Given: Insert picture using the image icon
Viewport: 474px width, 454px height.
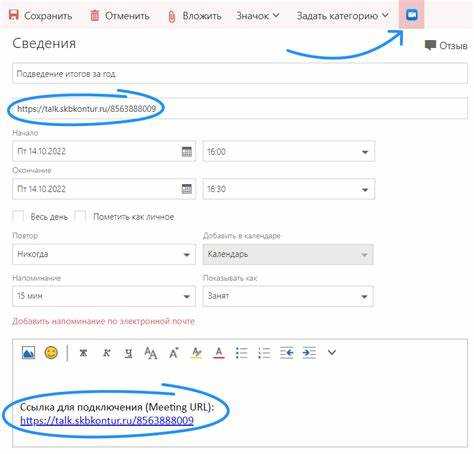Looking at the screenshot, I should point(28,352).
